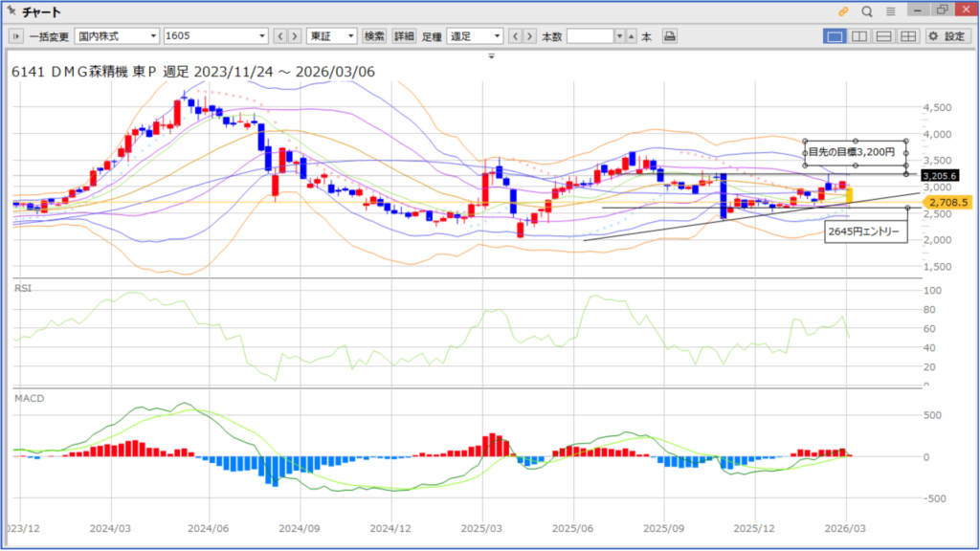This screenshot has height=551, width=980.
Task: Select the four-pane grid layout
Action: coord(907,36)
